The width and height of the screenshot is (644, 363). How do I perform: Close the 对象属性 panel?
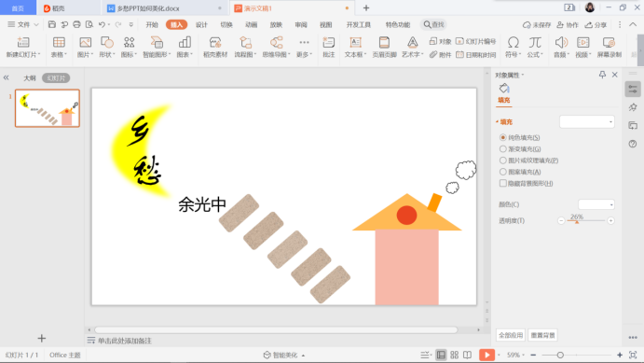[615, 75]
